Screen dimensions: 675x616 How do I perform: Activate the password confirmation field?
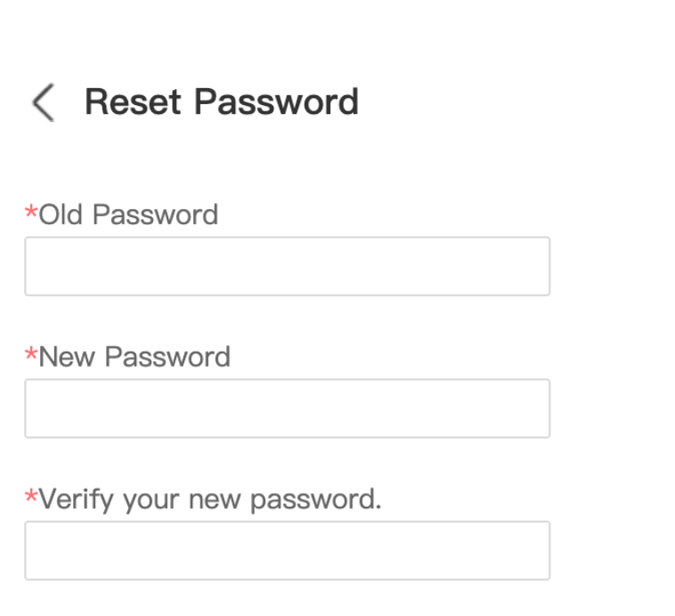pyautogui.click(x=287, y=551)
